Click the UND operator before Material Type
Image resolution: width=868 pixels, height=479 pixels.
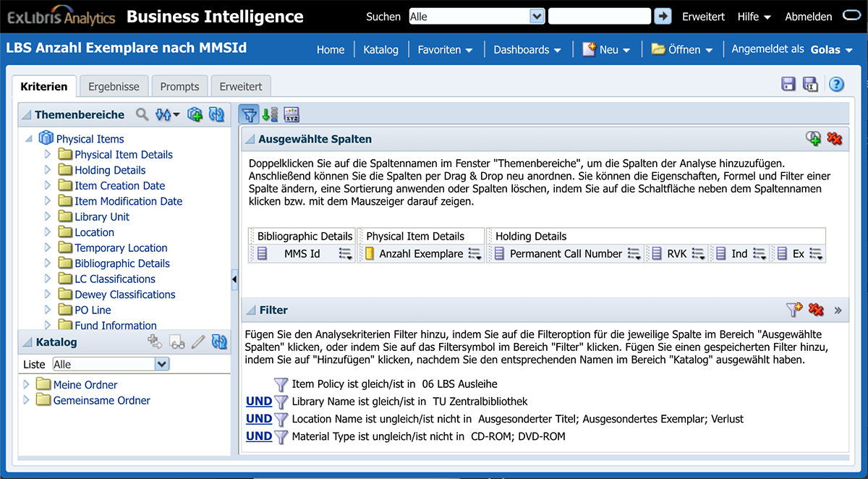259,436
